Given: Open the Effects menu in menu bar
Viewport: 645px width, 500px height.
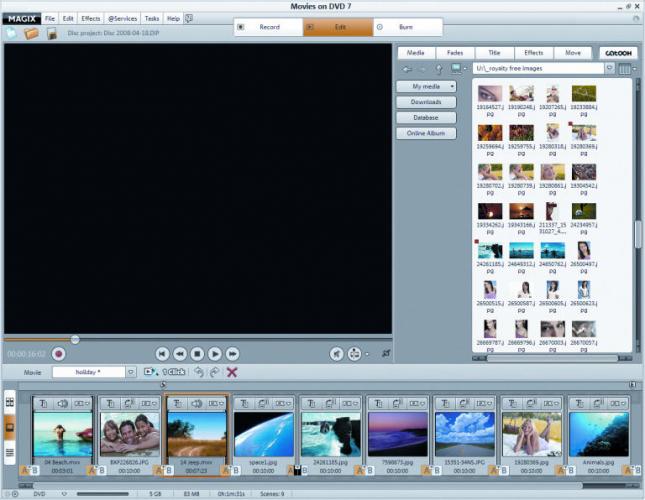Looking at the screenshot, I should (90, 19).
